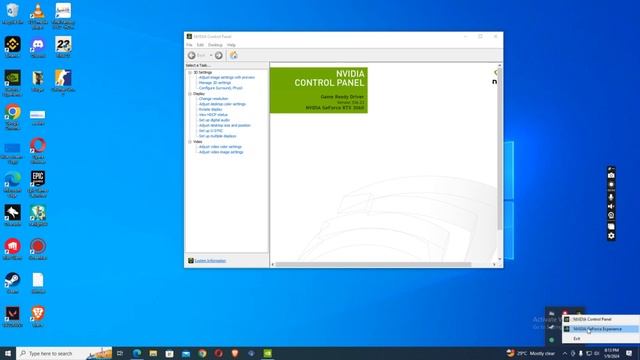The image size is (640, 360).
Task: Select Adjust video color settings
Action: (x=220, y=147)
